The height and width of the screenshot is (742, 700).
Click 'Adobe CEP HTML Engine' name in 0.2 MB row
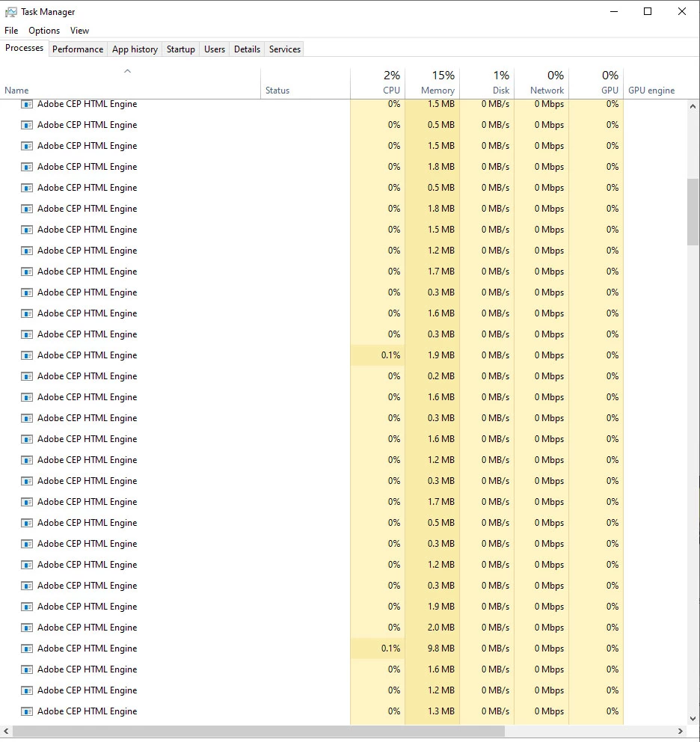87,376
